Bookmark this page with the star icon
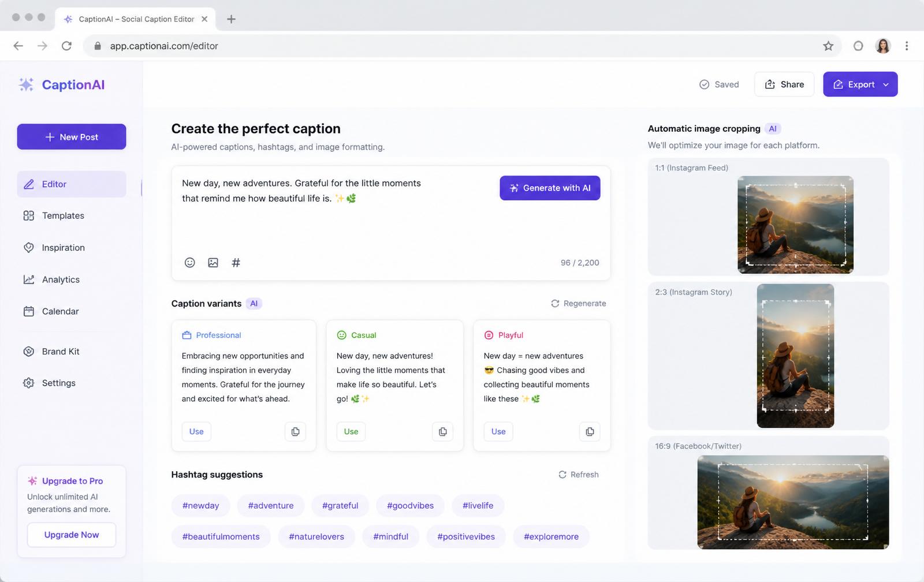Viewport: 924px width, 582px height. (x=828, y=46)
